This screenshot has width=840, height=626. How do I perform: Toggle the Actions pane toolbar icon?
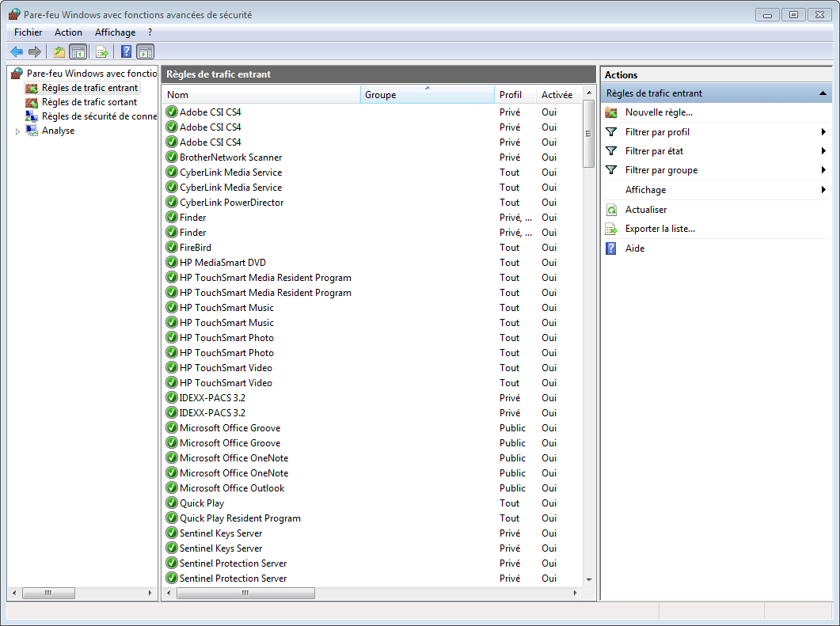point(145,52)
